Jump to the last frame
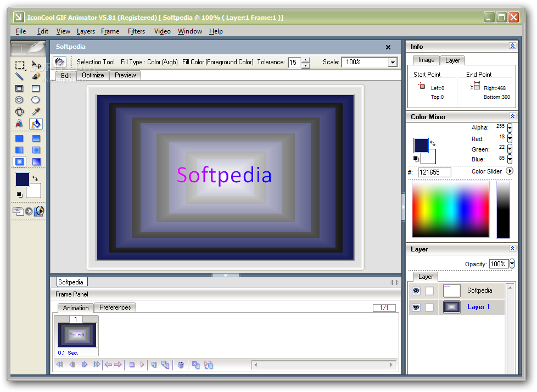The height and width of the screenshot is (392, 537). coord(97,364)
